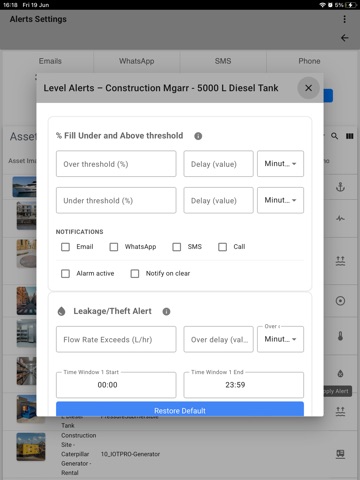The image size is (360, 480).
Task: Open the three-dot overflow menu
Action: pos(344,19)
